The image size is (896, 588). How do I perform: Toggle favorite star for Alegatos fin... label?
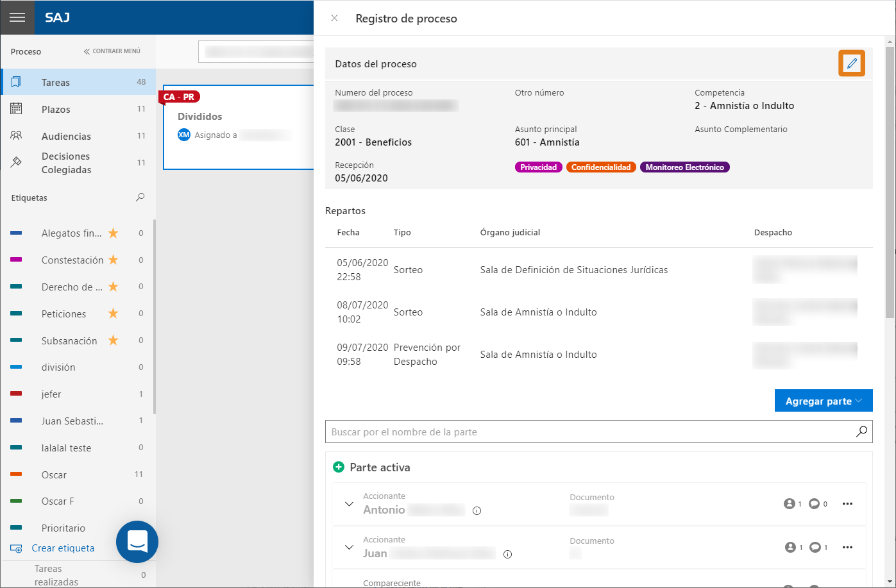pyautogui.click(x=114, y=233)
